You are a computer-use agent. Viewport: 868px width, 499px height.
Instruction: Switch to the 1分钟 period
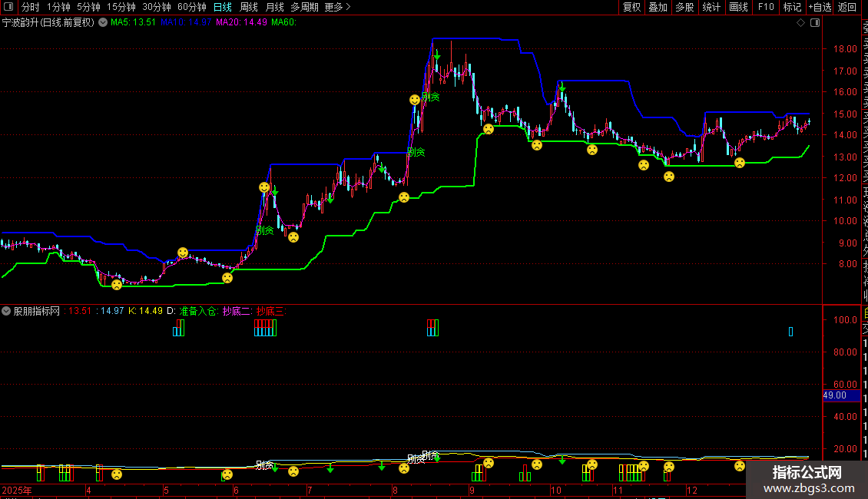[58, 7]
